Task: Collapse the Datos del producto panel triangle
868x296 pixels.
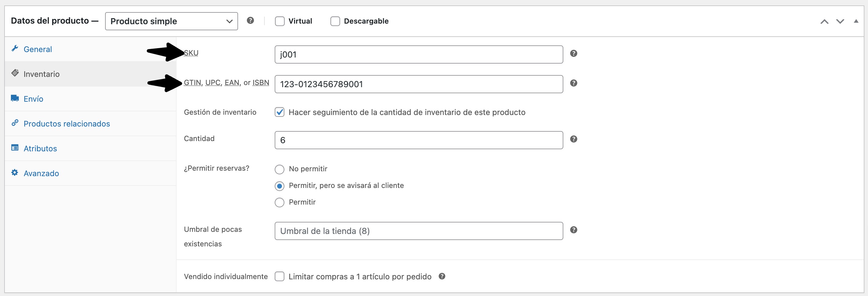Action: click(x=856, y=21)
